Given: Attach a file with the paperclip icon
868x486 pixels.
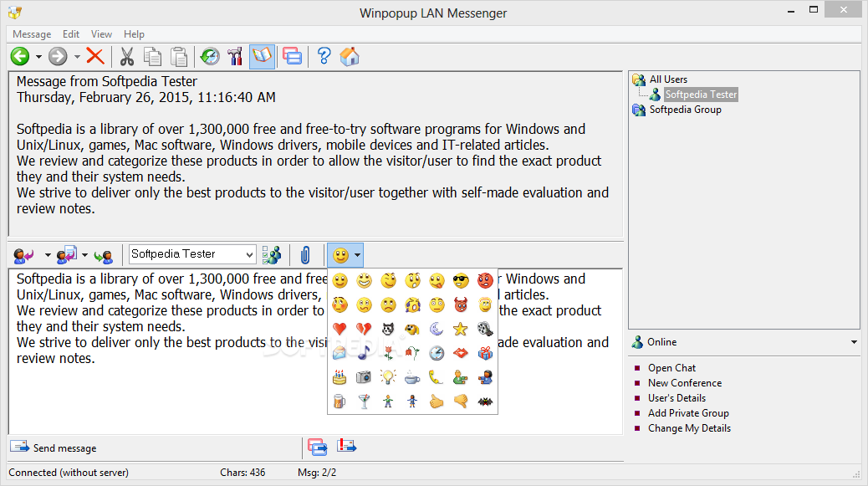Looking at the screenshot, I should click(305, 255).
